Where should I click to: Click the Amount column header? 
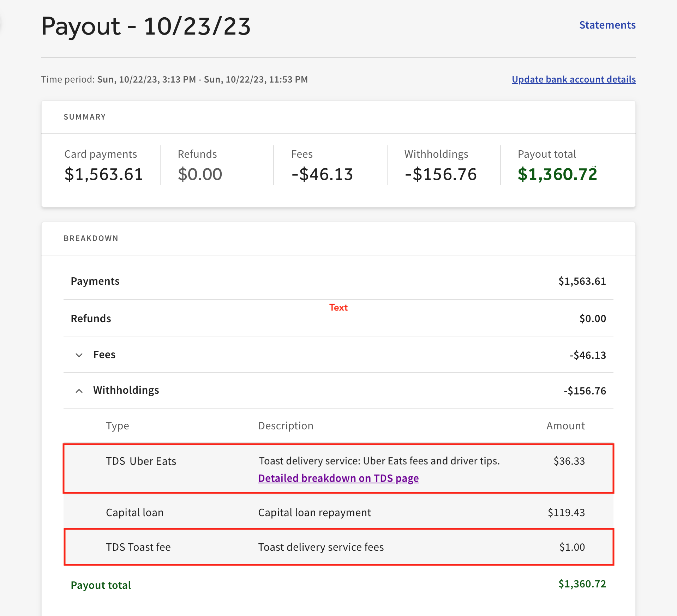point(565,426)
